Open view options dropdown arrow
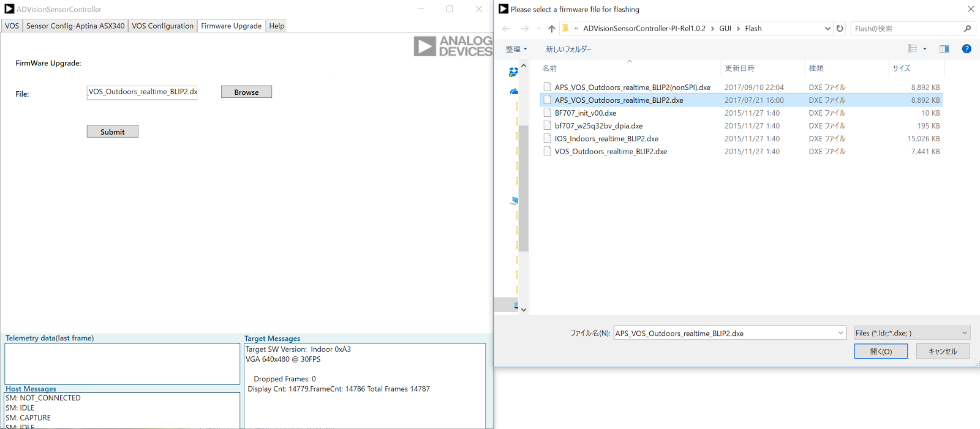Viewport: 980px width, 429px height. point(925,49)
